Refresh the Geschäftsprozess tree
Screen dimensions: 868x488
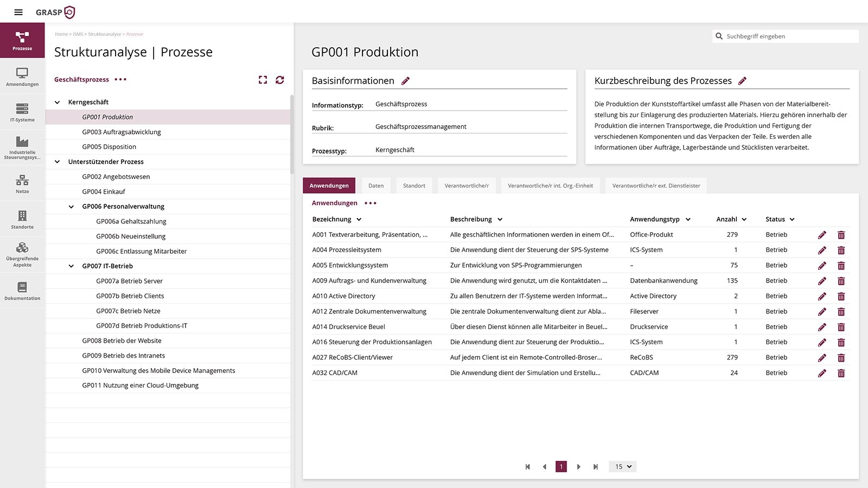click(280, 80)
